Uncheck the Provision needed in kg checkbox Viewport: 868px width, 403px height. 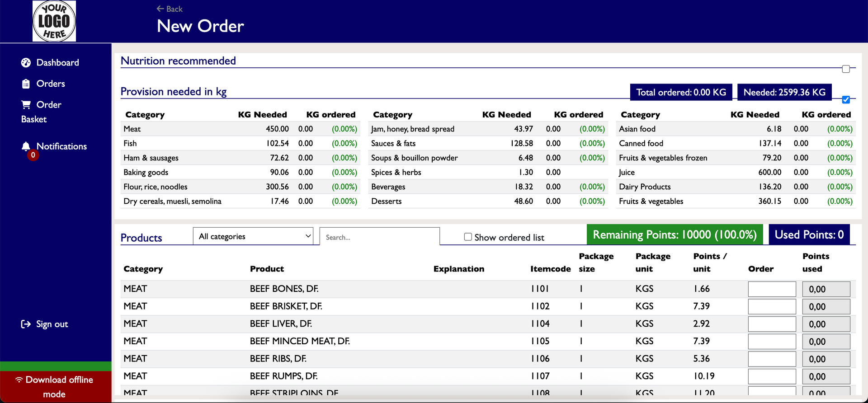click(x=846, y=100)
